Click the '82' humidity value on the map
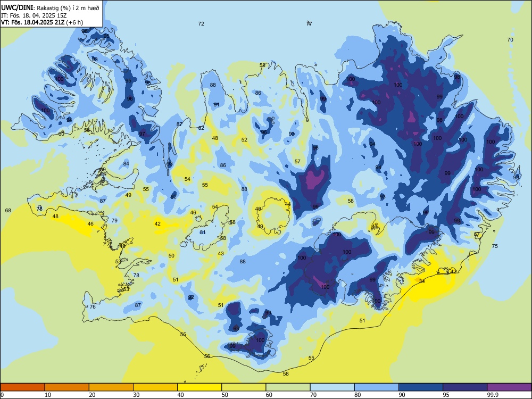Viewport: 532px width, 399px height. pos(201,128)
